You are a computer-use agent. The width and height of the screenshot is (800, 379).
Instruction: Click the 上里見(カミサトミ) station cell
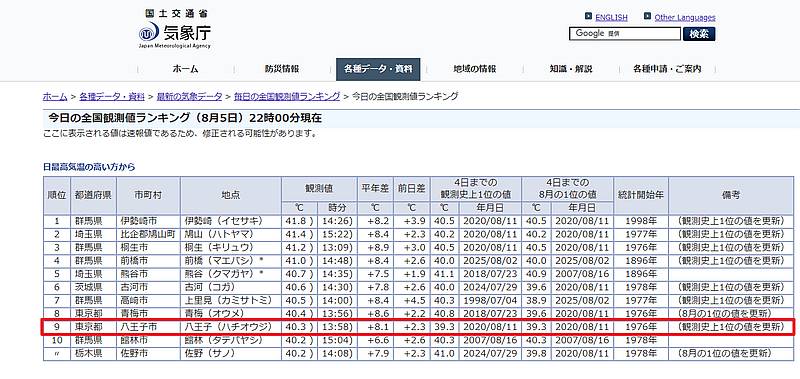click(231, 300)
